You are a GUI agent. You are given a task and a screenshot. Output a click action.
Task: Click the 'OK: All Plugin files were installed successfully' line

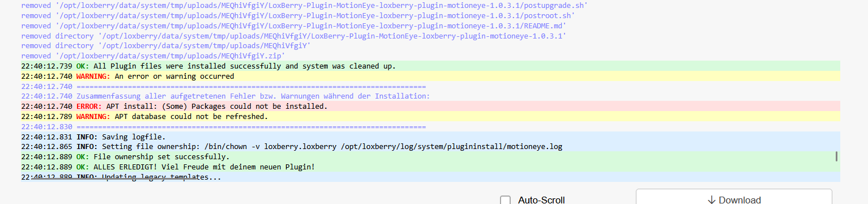pyautogui.click(x=430, y=66)
